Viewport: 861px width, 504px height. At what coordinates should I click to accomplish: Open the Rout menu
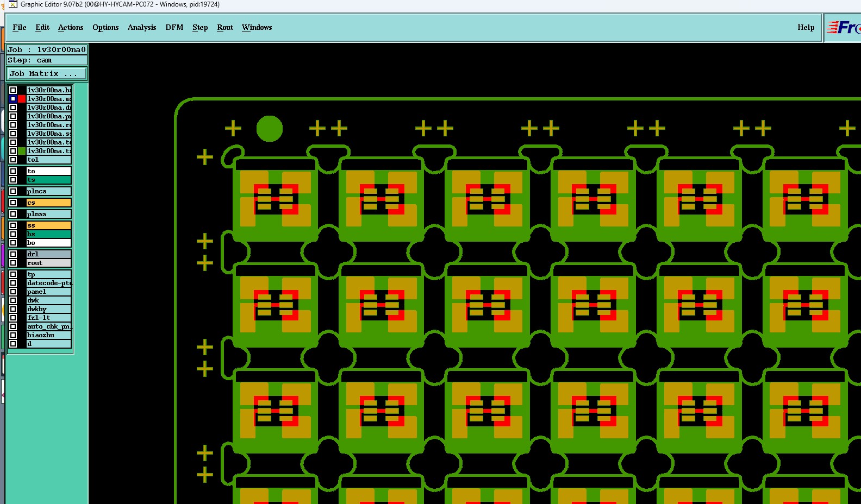[x=225, y=27]
